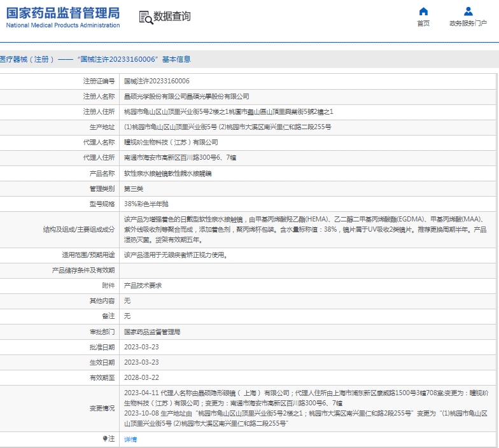Image resolution: width=499 pixels, height=448 pixels.
Task: Click the empty storage conditions value cell
Action: coord(308,270)
